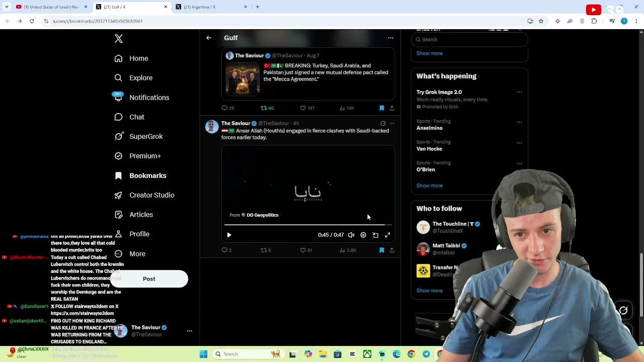Expand the More menu in the sidebar
644x362 pixels.
[130, 254]
